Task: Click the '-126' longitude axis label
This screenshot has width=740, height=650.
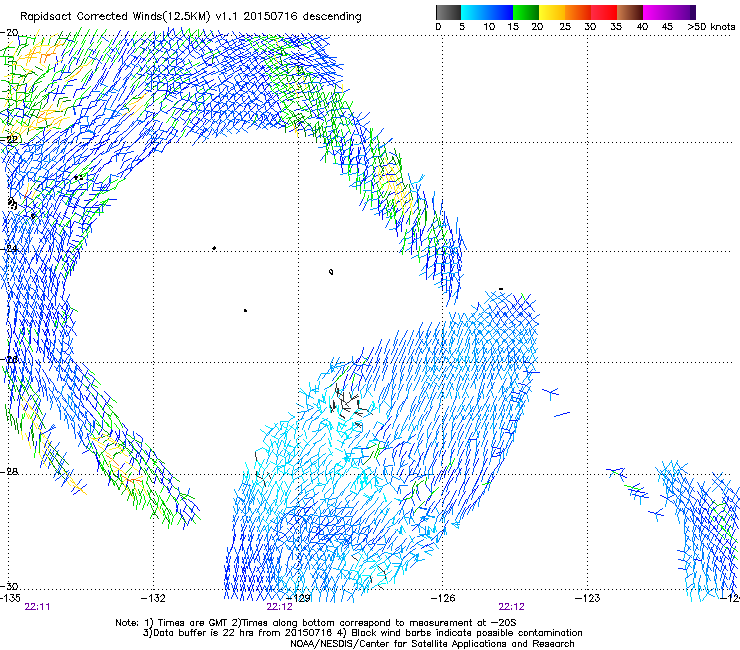Action: click(x=443, y=598)
